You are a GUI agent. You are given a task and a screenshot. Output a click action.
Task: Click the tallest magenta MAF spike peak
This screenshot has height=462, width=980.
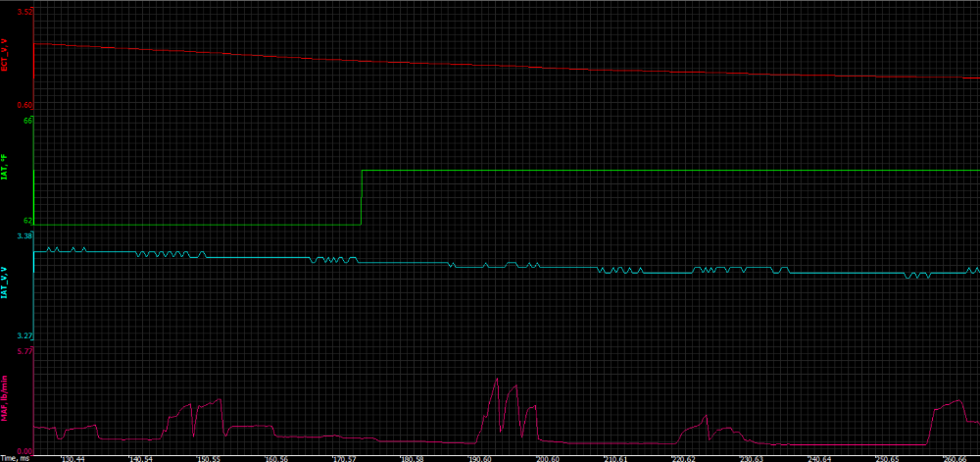(x=497, y=379)
